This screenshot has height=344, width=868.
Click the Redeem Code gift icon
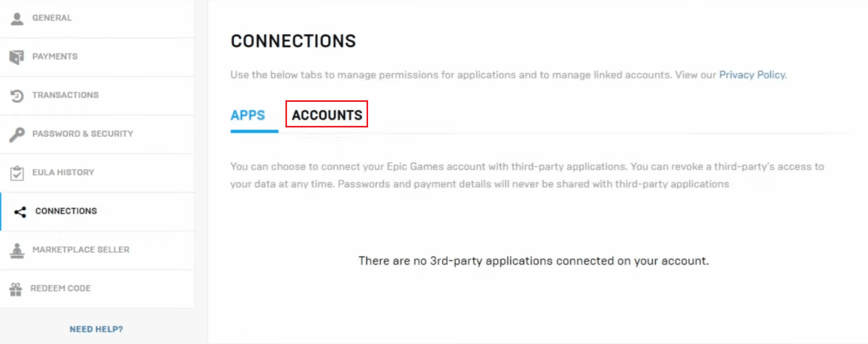tap(16, 289)
